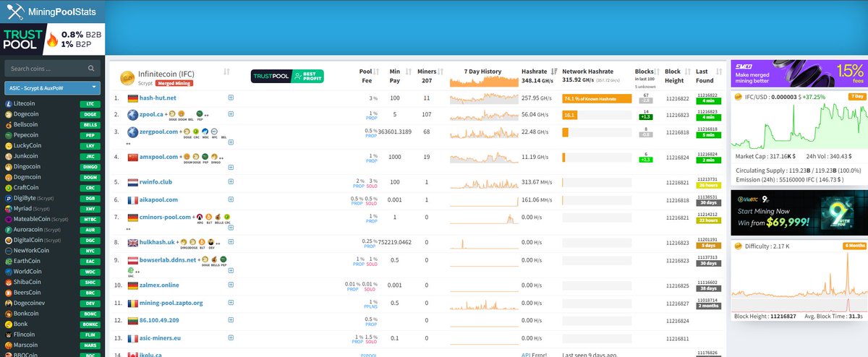
Task: Open the TrustPool Best Profit banner
Action: coord(287,76)
